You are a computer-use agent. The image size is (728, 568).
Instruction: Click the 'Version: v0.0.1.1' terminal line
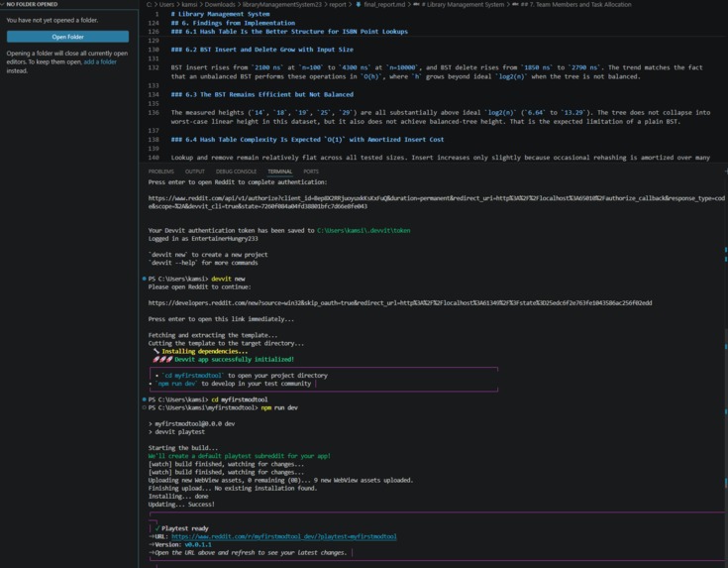tap(180, 545)
